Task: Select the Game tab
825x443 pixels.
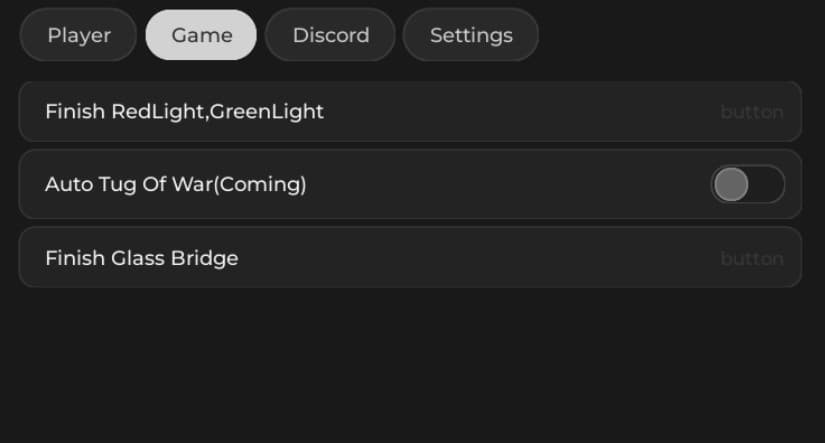Action: (x=201, y=35)
